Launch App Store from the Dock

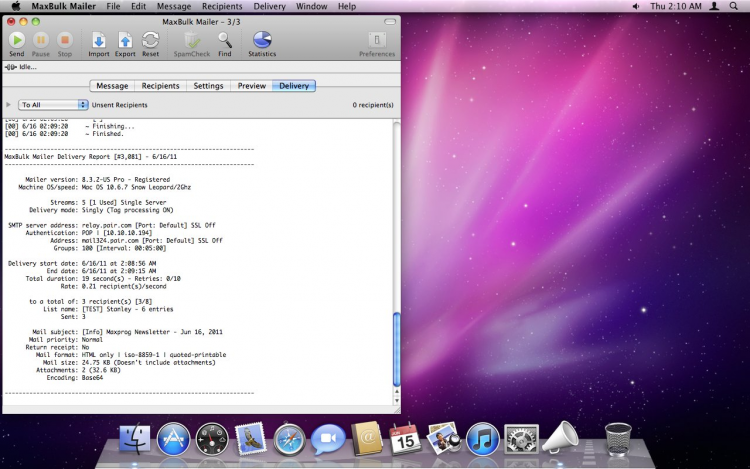click(173, 439)
